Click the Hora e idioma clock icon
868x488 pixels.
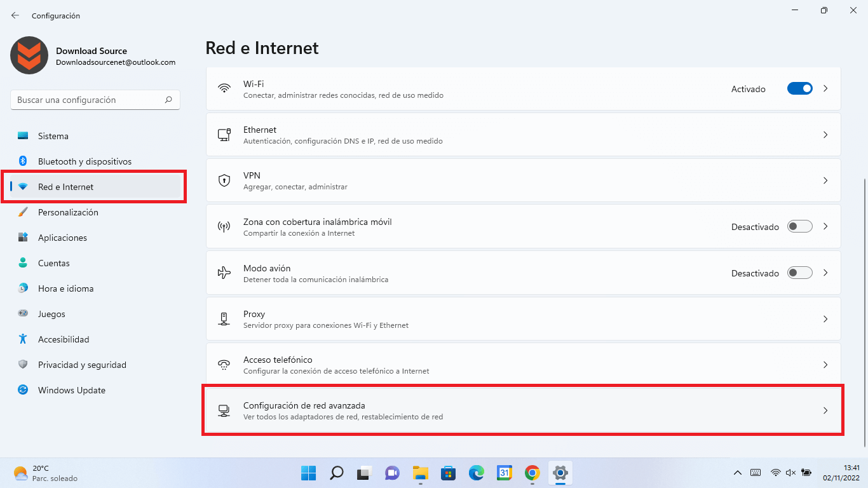23,288
